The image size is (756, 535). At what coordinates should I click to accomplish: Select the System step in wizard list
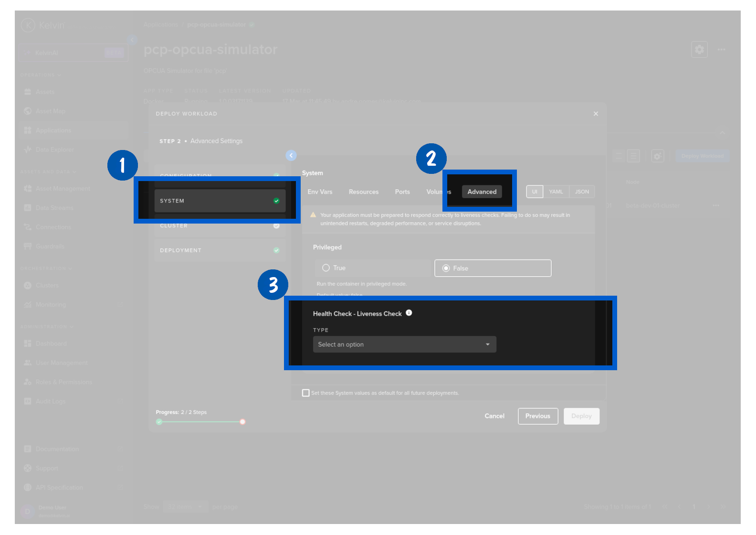pos(220,201)
